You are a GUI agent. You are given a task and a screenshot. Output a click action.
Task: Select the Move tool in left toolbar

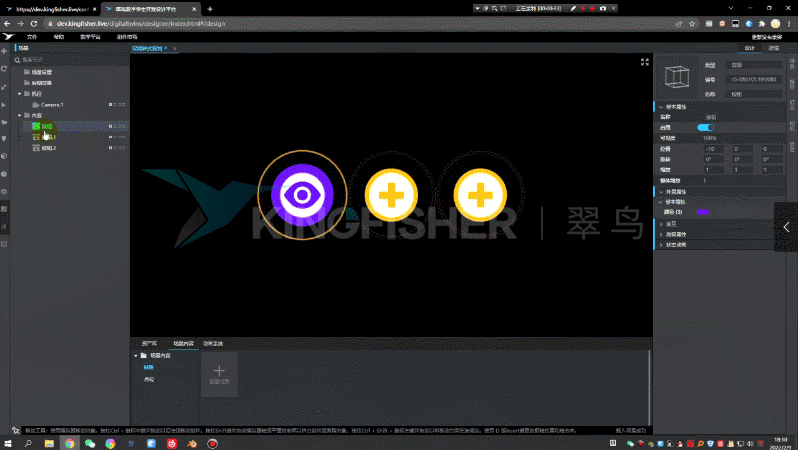(x=4, y=51)
